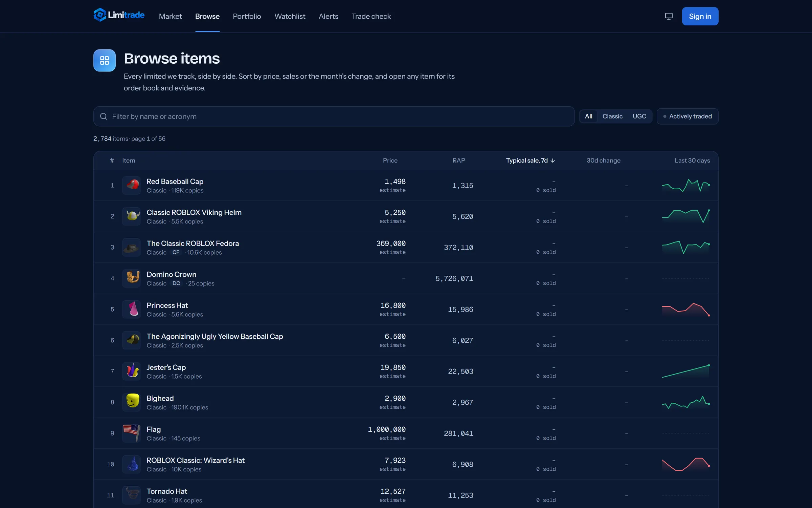Open the Portfolio tab
The image size is (812, 508).
(x=247, y=16)
